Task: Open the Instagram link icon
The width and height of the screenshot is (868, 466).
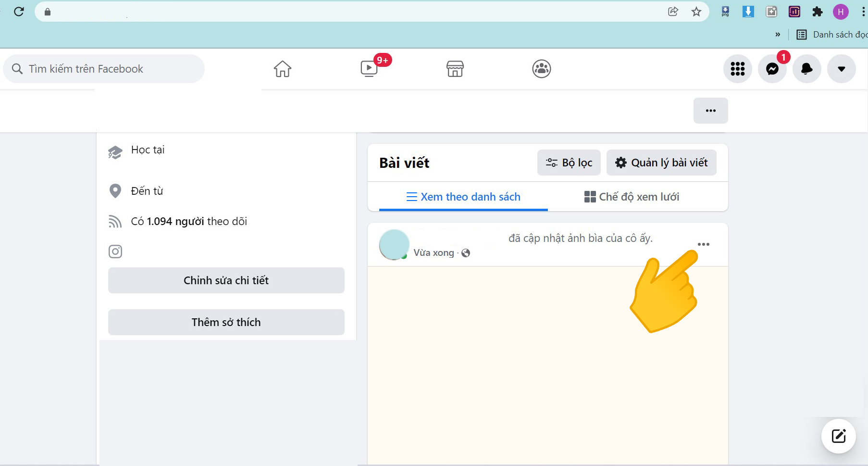Action: pos(115,252)
